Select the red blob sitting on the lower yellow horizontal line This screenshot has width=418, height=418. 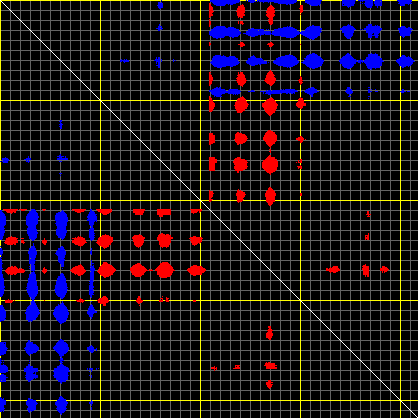tap(103, 300)
